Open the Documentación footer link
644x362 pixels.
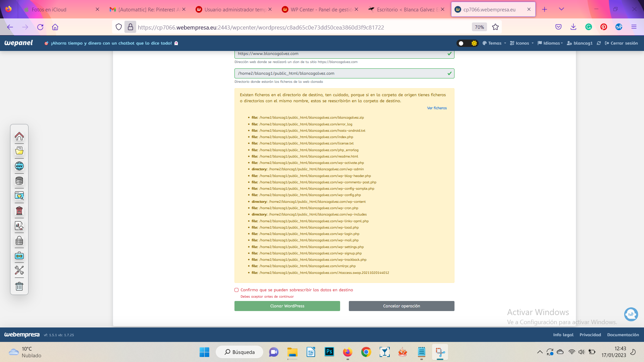[623, 335]
